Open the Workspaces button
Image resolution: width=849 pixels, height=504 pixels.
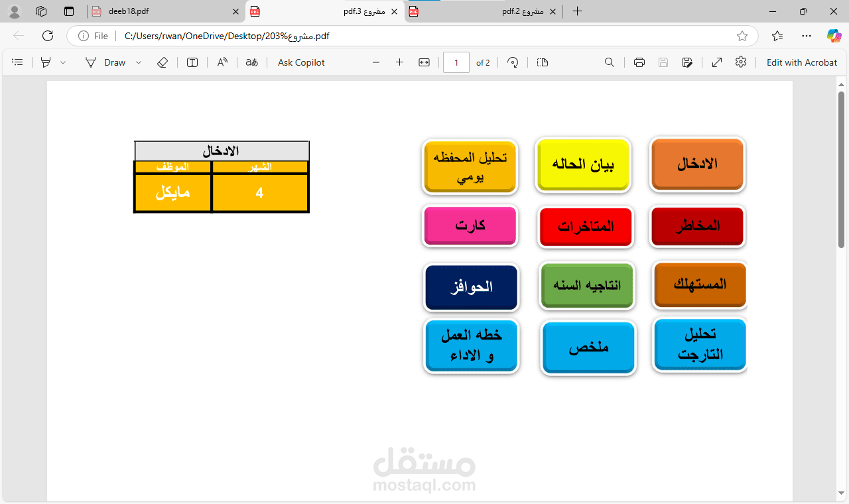[41, 11]
